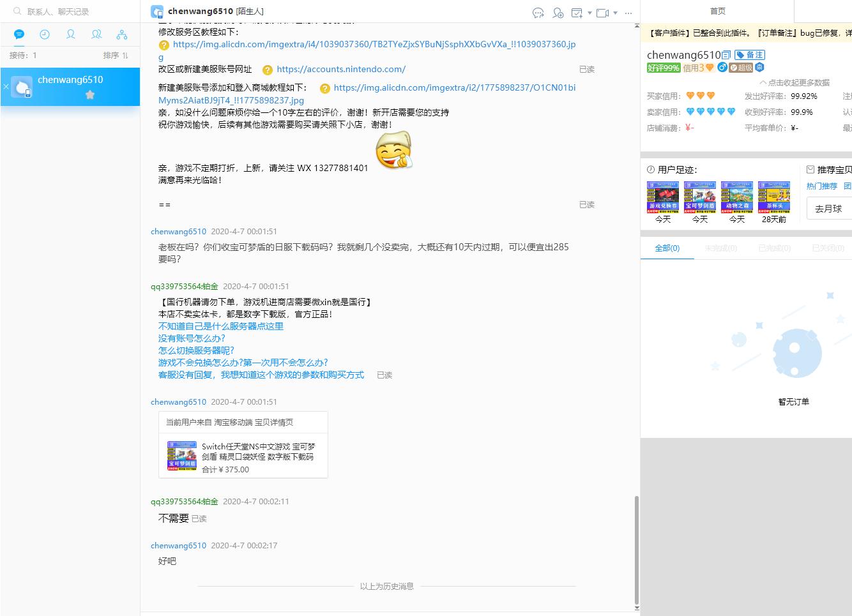Open the more options ellipsis in chat toolbar
The image size is (852, 616).
pyautogui.click(x=628, y=13)
